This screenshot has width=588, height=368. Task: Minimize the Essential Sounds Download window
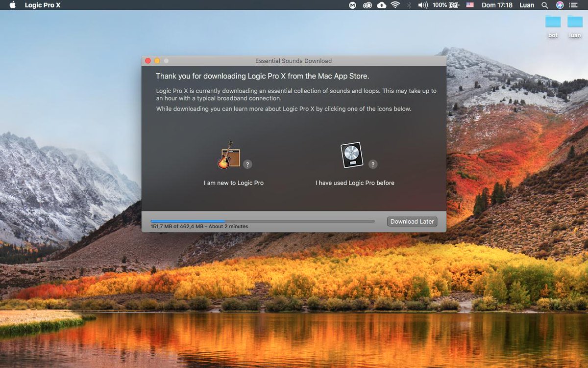pos(157,61)
